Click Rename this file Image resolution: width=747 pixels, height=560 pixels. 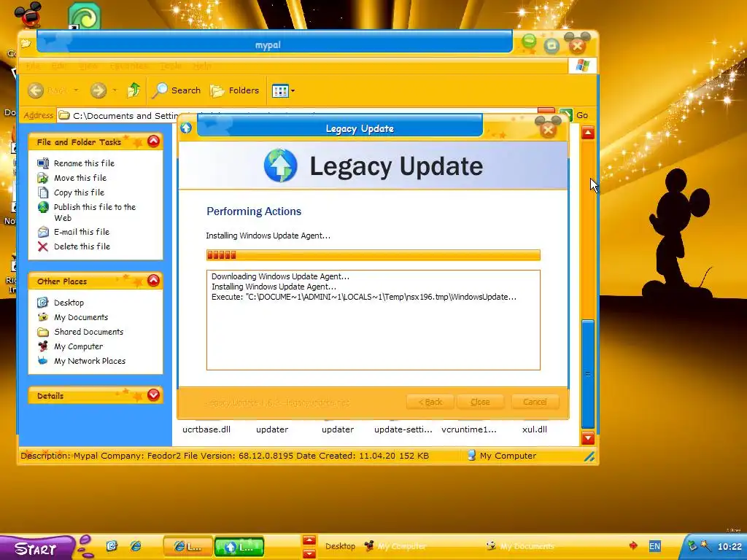[x=84, y=163]
